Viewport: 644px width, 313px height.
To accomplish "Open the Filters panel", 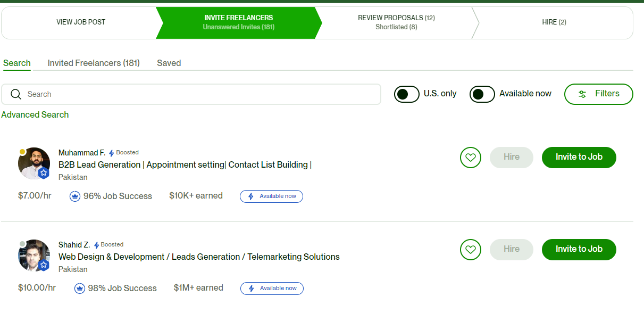I will pos(599,94).
